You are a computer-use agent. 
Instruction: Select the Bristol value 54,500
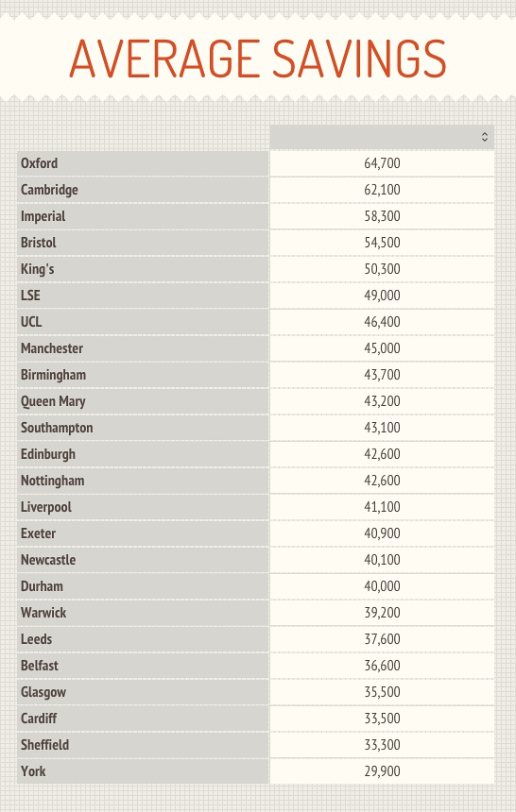[382, 243]
